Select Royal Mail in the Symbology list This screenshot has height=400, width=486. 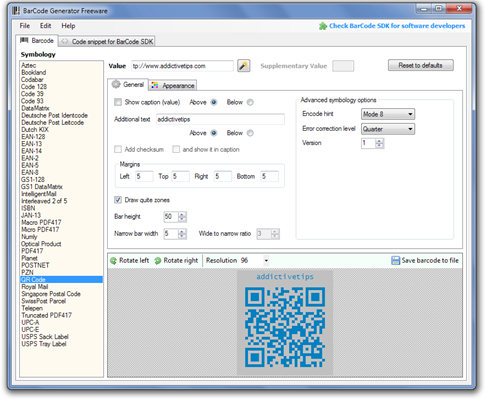click(x=35, y=287)
